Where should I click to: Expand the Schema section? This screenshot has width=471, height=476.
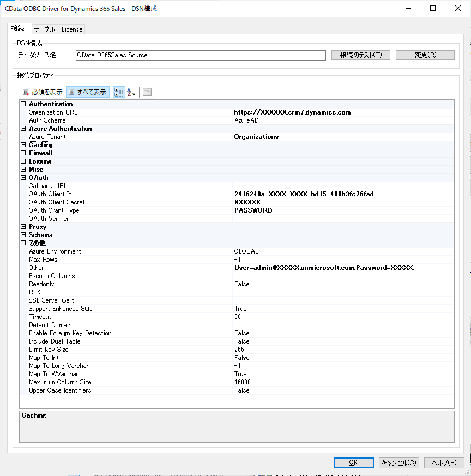click(23, 235)
